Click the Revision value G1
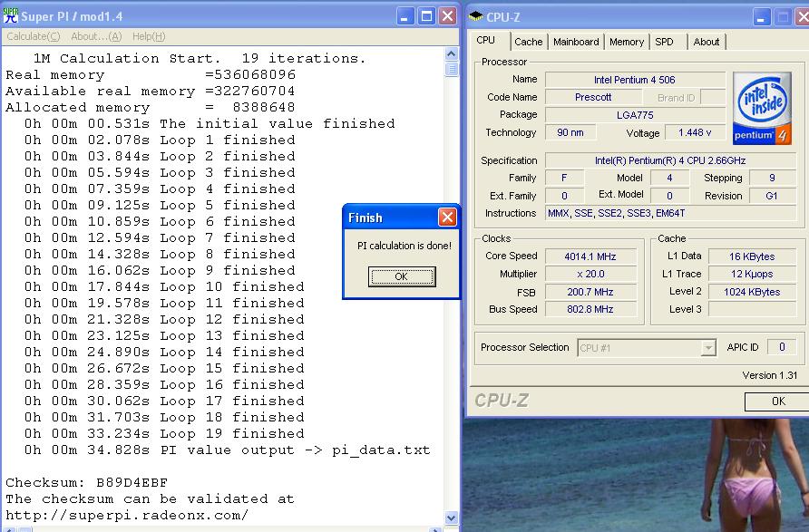809x532 pixels. [772, 196]
